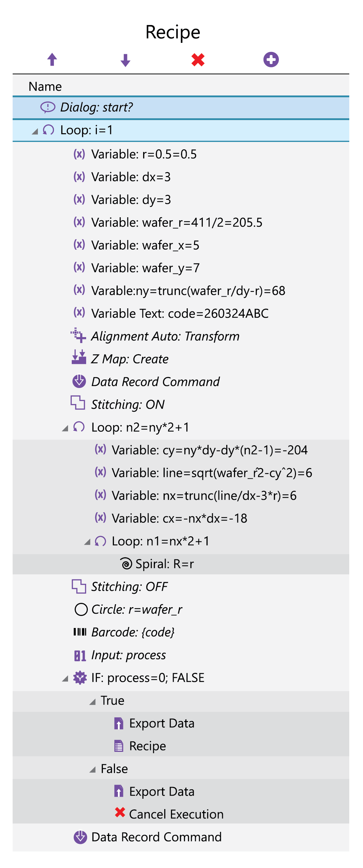Click the Barcode {code} icon

tap(80, 632)
